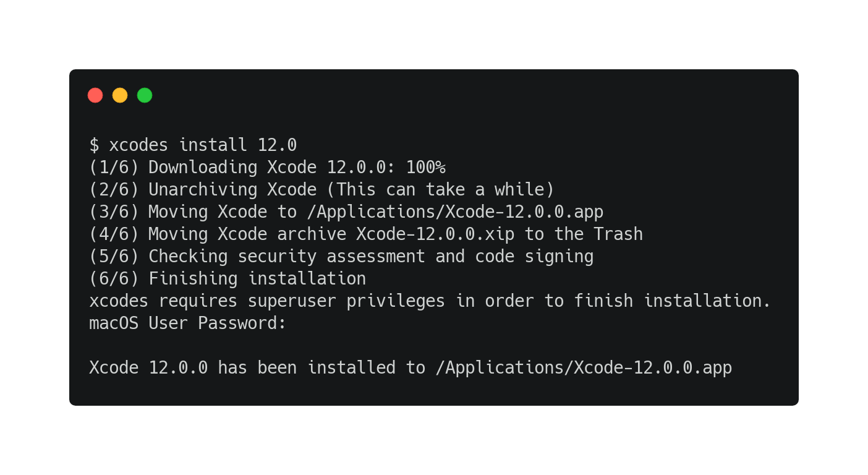Click the "superuser privileges" message line
The image size is (868, 475).
[x=430, y=301]
